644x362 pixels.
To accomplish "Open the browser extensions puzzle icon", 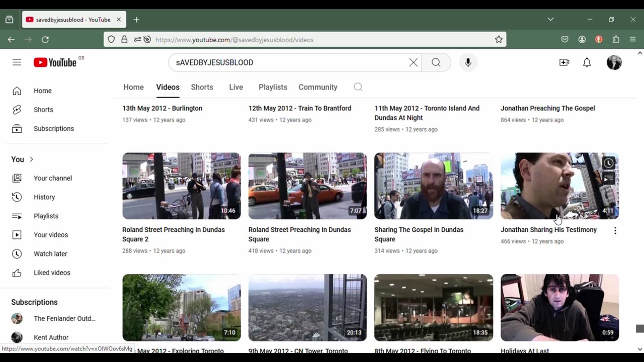I will click(616, 39).
